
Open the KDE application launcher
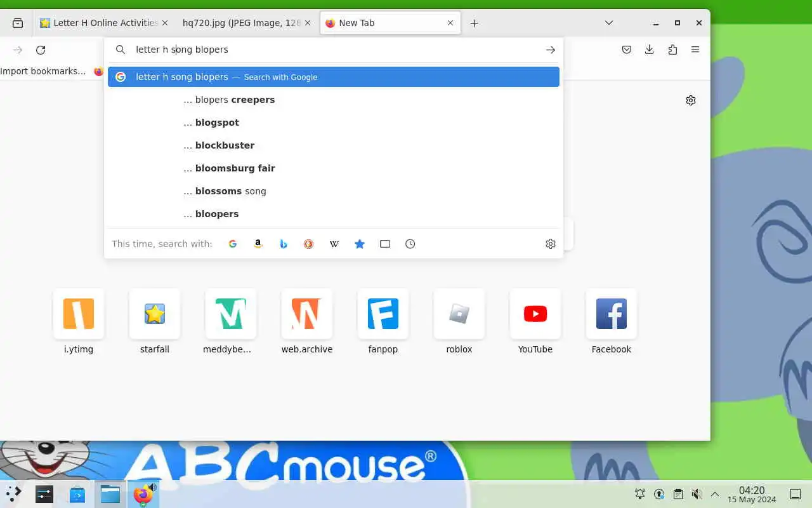point(14,494)
